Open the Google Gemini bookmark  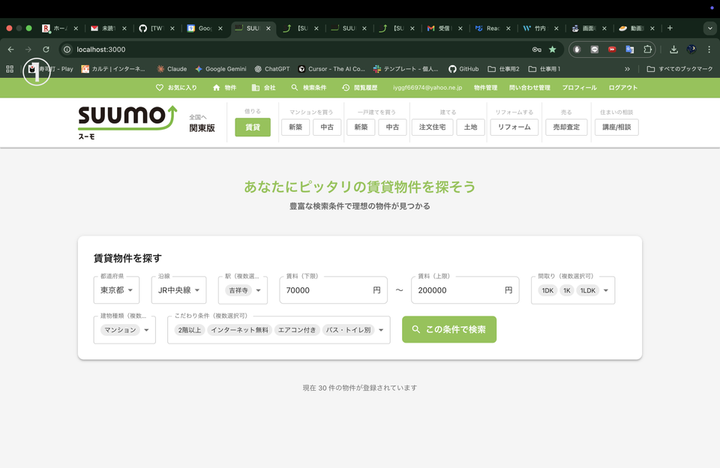coord(220,69)
